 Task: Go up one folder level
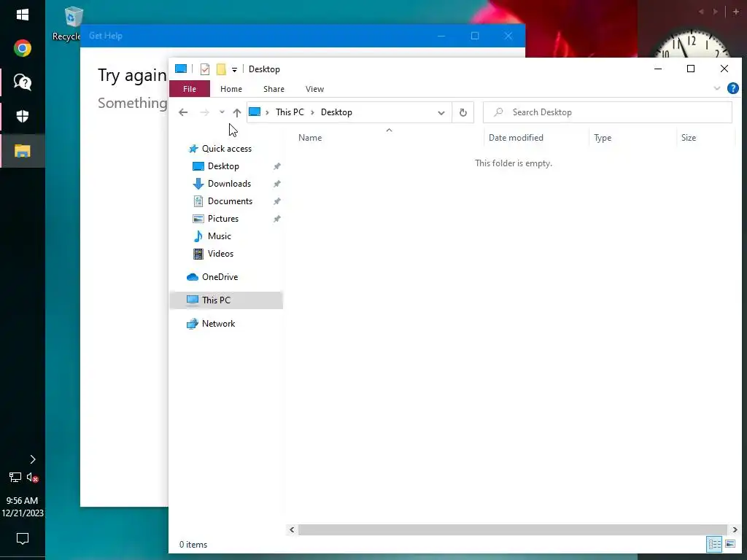[x=237, y=112]
